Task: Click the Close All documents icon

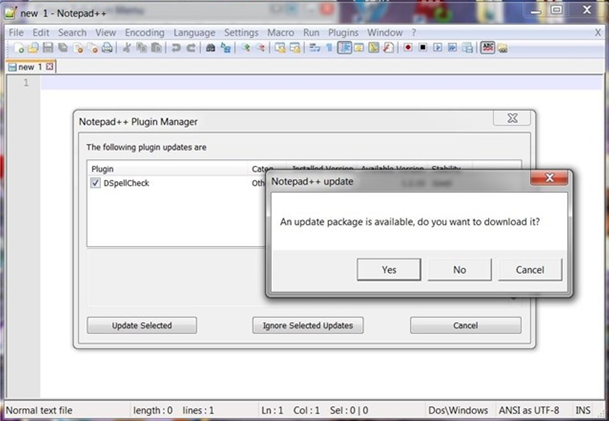Action: [x=92, y=48]
